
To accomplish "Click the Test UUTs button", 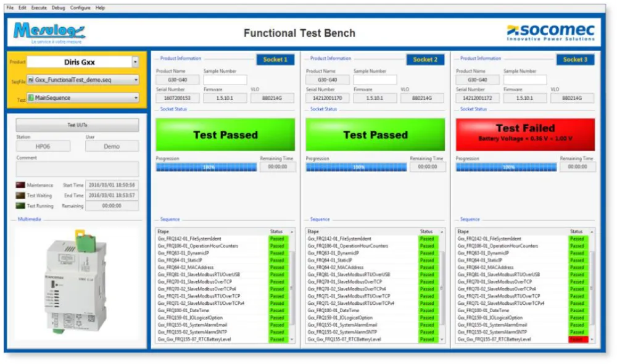I will pos(77,125).
